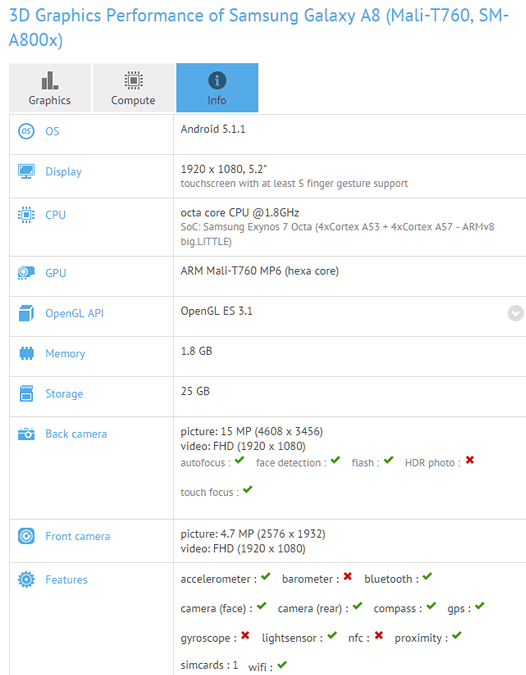Switch to the Compute tab
Image resolution: width=526 pixels, height=675 pixels.
(x=133, y=88)
